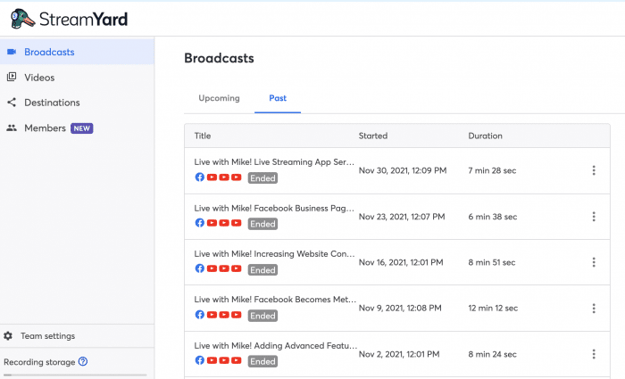Open options menu for Nov 9 broadcast
Screen dimensions: 625x379
click(x=594, y=308)
